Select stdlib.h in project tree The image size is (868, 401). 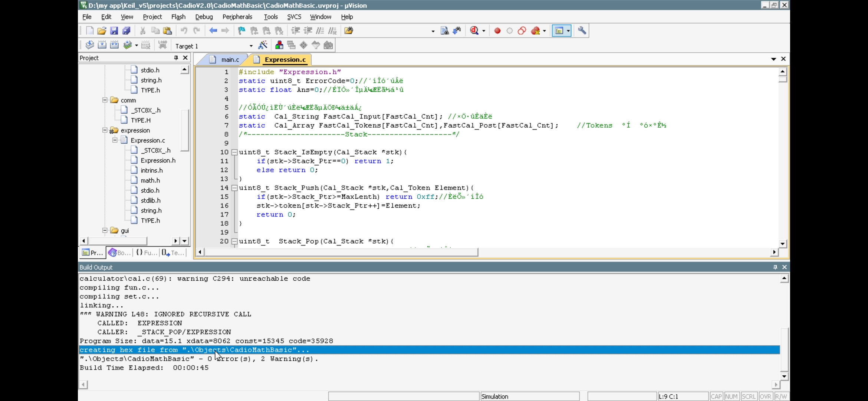[151, 200]
